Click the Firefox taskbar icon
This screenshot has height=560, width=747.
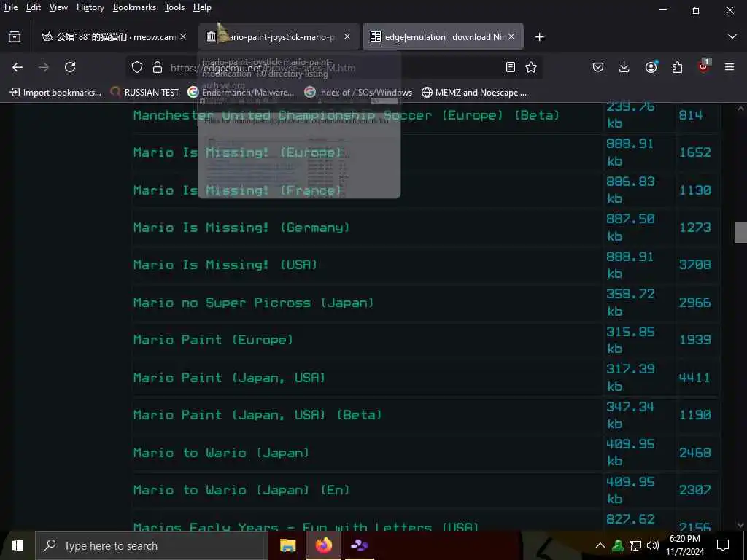[x=323, y=545]
